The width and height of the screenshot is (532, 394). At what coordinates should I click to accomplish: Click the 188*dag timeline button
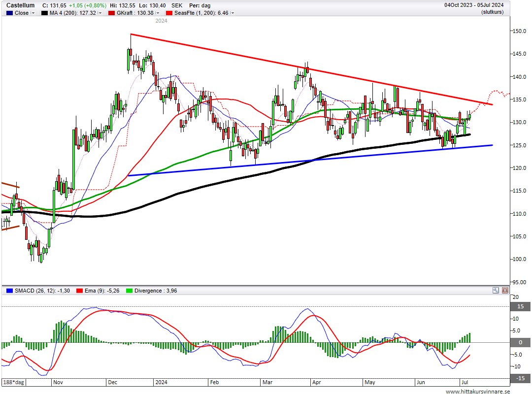[14, 382]
